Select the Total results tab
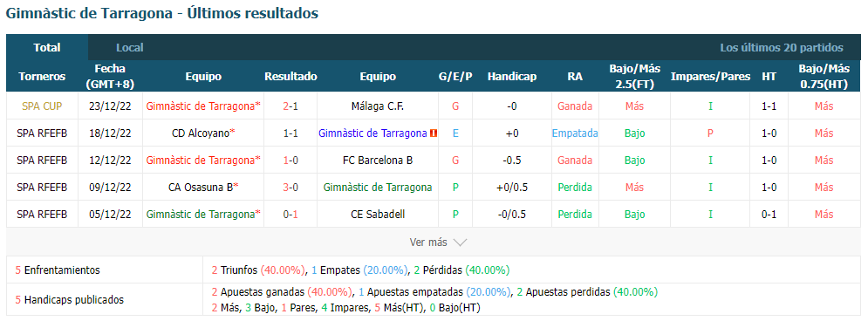The width and height of the screenshot is (868, 321). coord(47,48)
